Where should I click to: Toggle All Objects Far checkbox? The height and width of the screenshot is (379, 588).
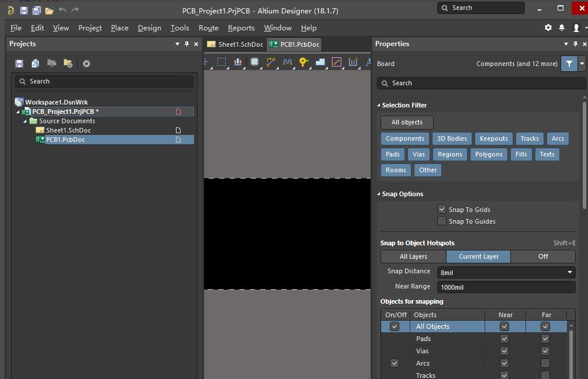545,326
